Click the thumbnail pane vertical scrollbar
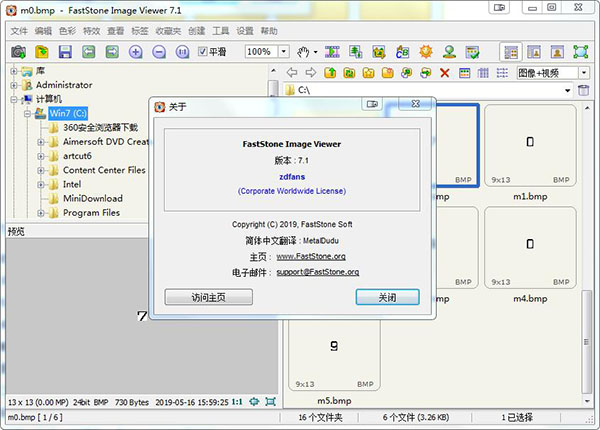This screenshot has width=600, height=430. pyautogui.click(x=586, y=342)
